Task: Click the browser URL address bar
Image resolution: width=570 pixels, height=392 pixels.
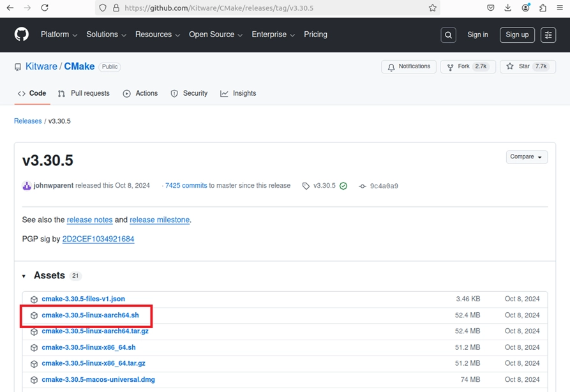Action: point(268,8)
